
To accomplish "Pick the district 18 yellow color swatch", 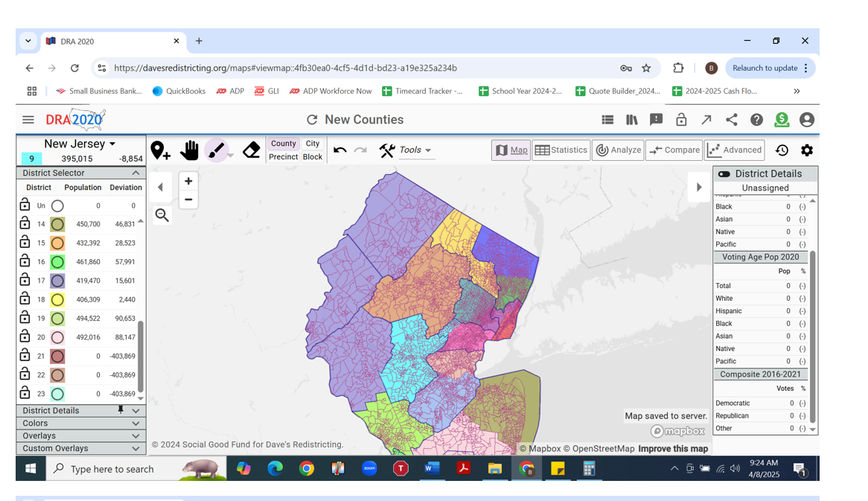I will click(x=57, y=300).
